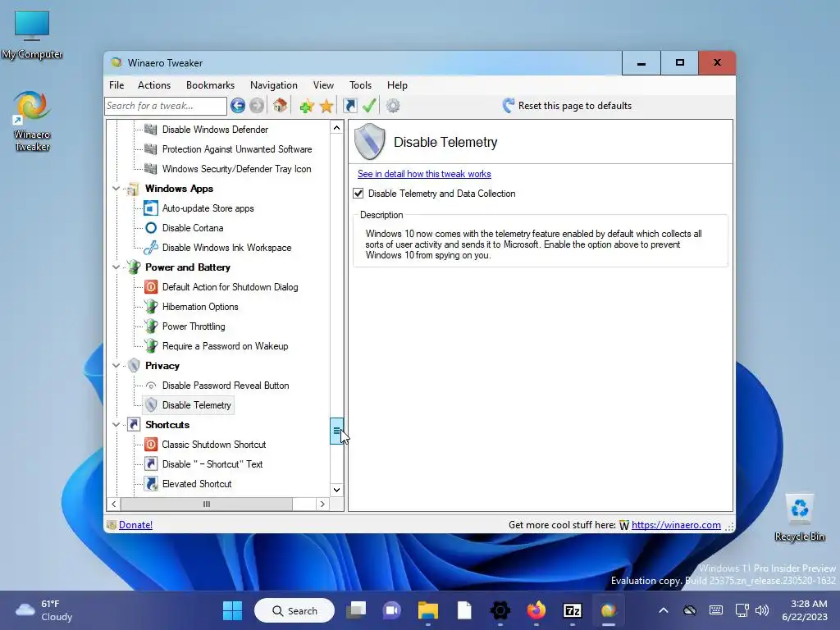Click the Disable Cortana circle icon
840x630 pixels.
point(151,228)
